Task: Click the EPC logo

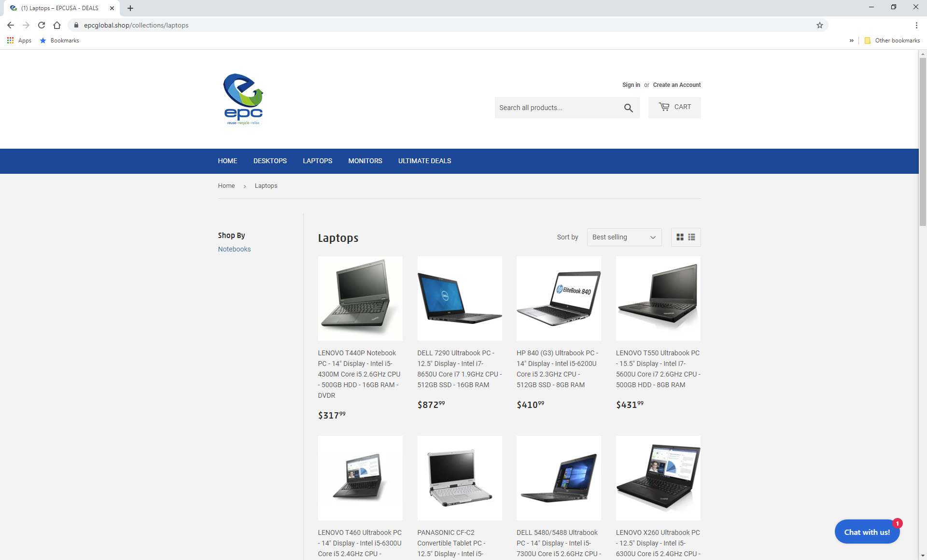Action: click(x=243, y=98)
